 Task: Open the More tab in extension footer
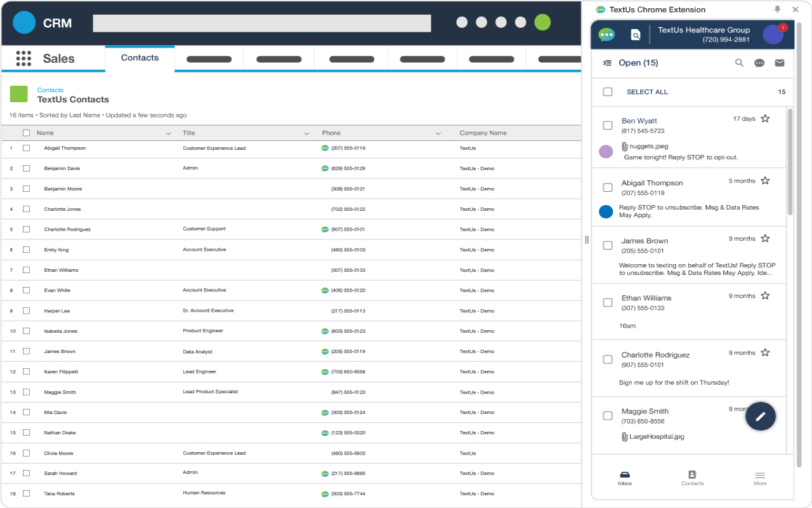760,478
